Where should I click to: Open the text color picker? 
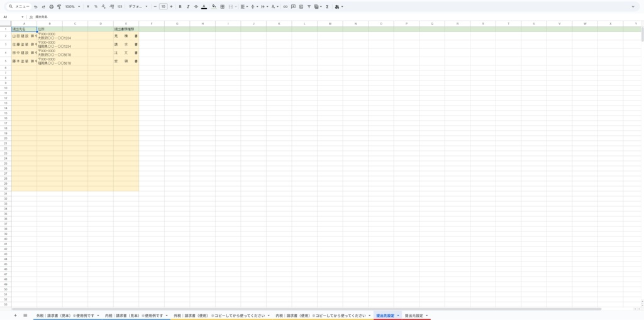click(x=204, y=6)
